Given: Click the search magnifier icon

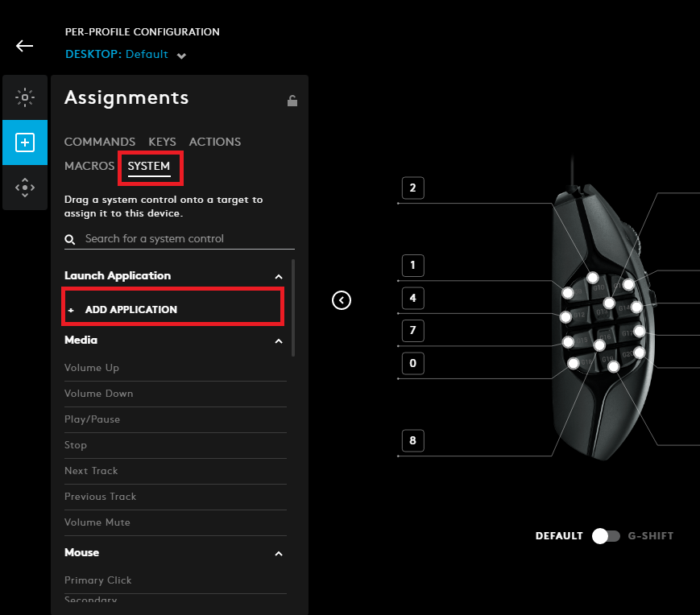Looking at the screenshot, I should (x=69, y=240).
